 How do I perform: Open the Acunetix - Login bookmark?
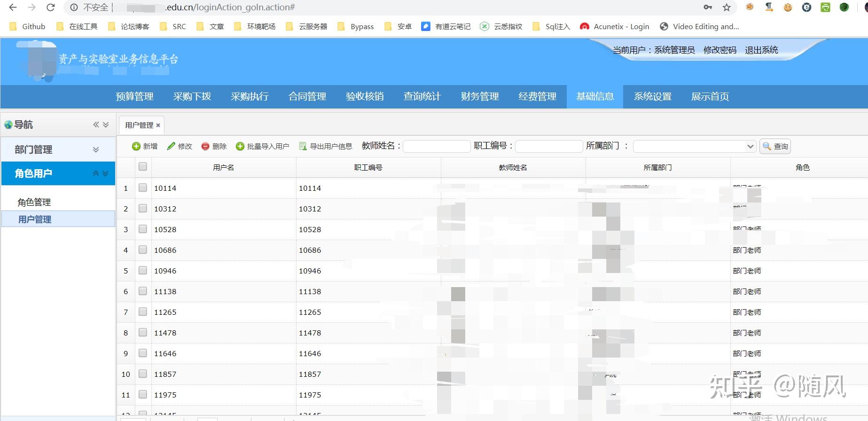(614, 26)
